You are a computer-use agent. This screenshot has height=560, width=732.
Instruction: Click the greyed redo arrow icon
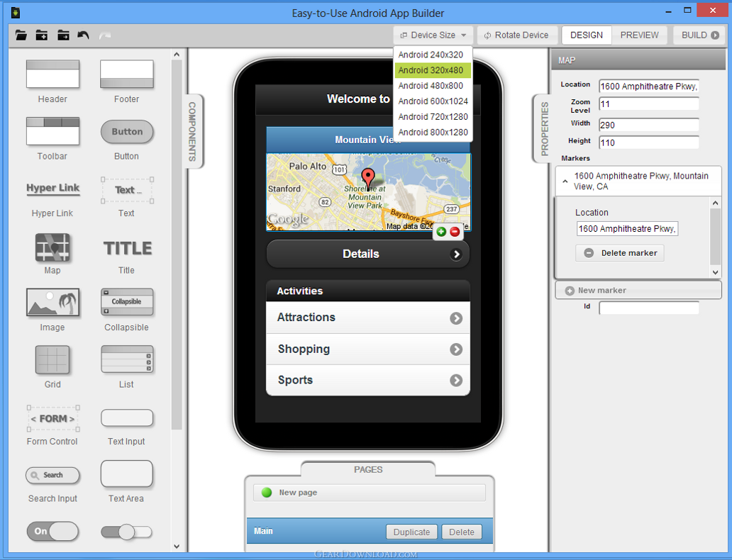pos(105,35)
